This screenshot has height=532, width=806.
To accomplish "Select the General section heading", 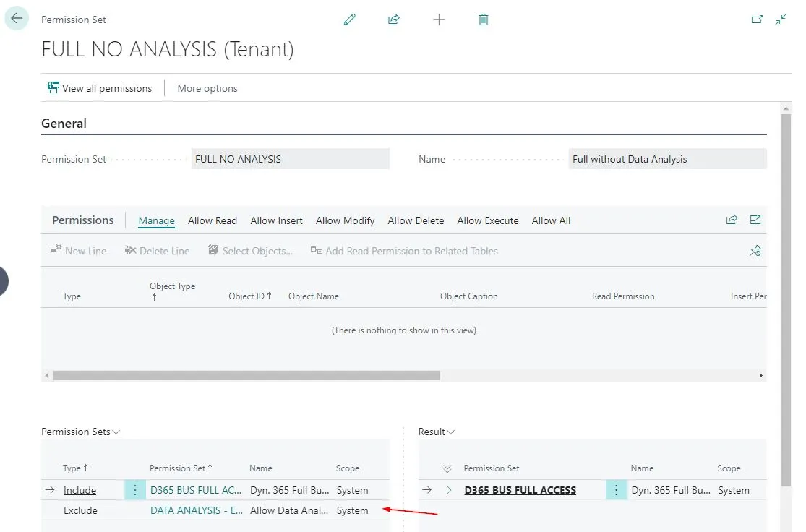I will 64,124.
